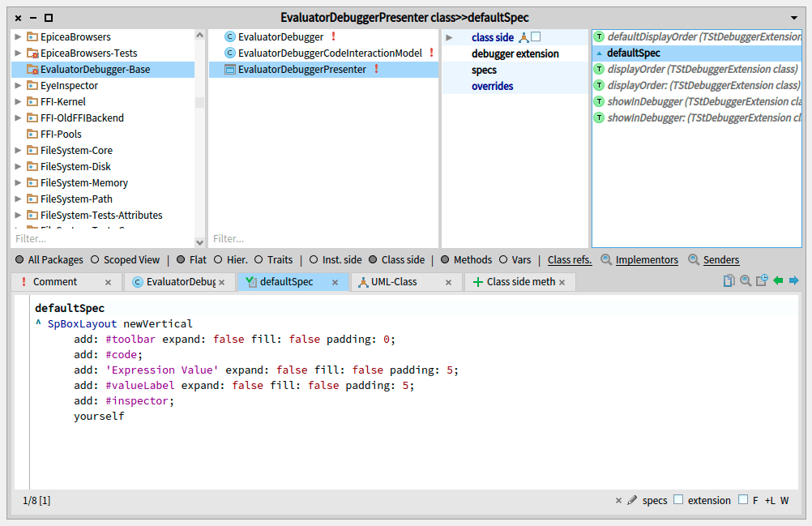
Task: Choose the Vars radio button
Action: 503,260
